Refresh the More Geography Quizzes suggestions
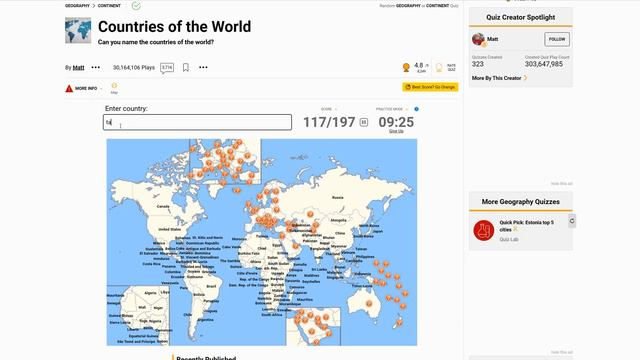This screenshot has height=360, width=640. 572,221
